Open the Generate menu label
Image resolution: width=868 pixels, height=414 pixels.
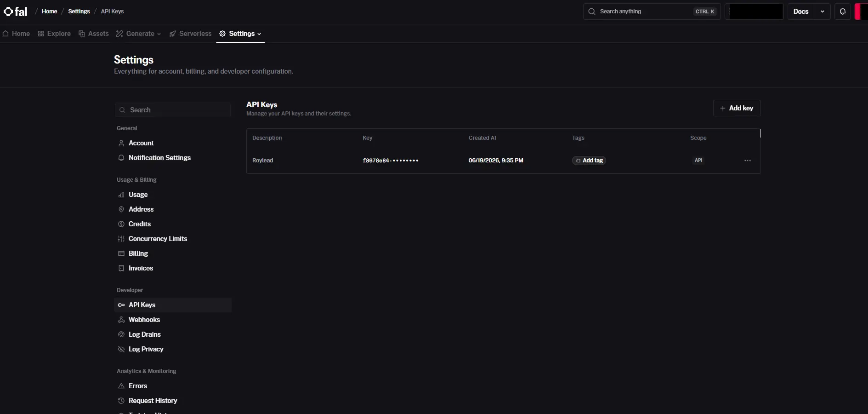pos(140,34)
